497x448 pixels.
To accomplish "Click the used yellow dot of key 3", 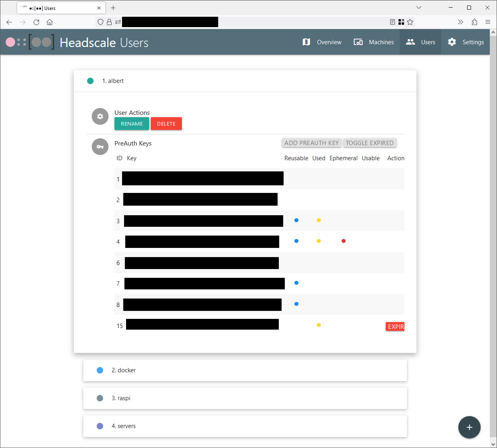I will [x=319, y=220].
